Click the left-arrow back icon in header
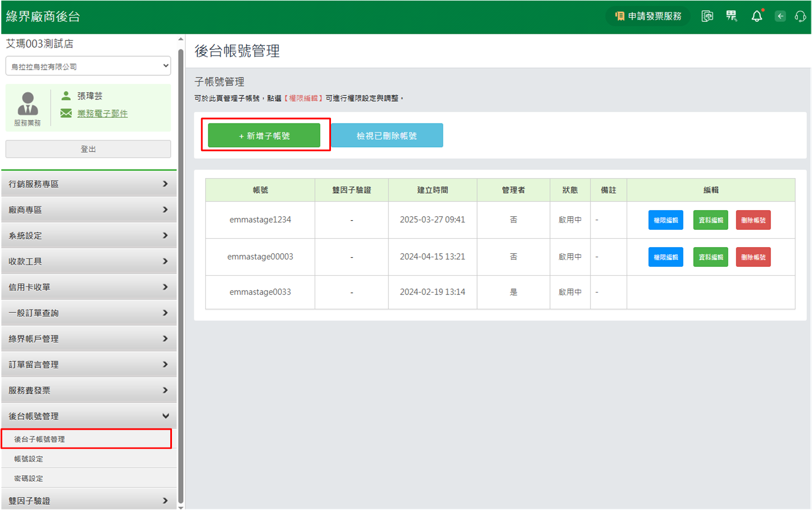Viewport: 812px width, 510px height. [780, 16]
